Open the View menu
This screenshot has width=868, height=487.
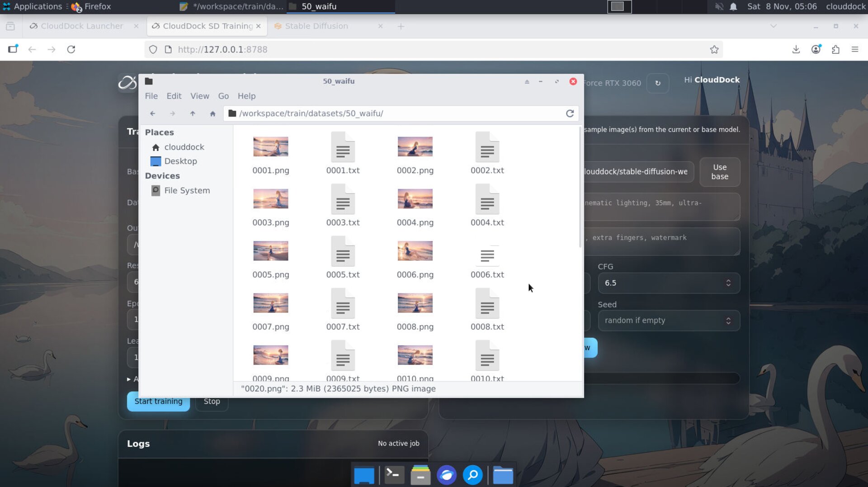pyautogui.click(x=199, y=96)
